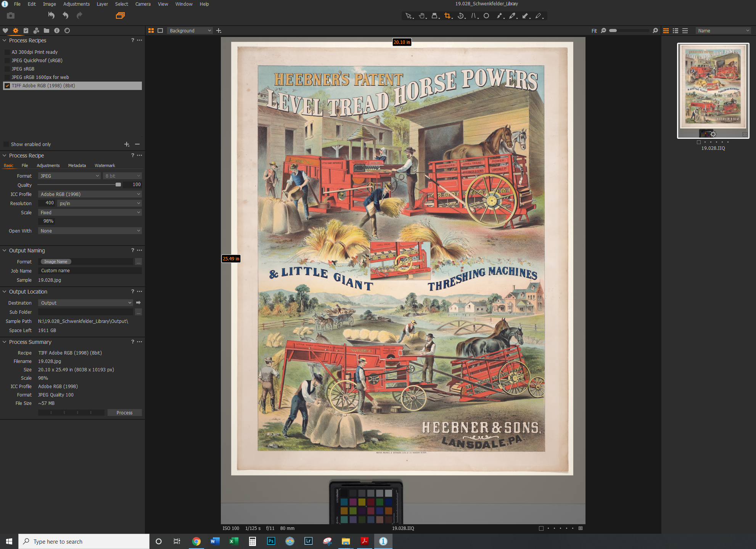This screenshot has height=549, width=756.
Task: Select the Loupe tool
Action: 435,16
